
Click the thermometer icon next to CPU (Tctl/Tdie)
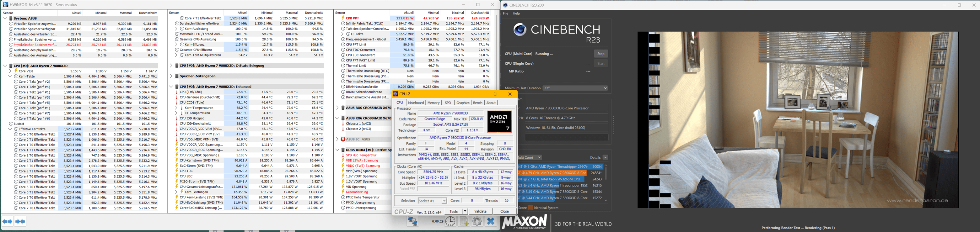[x=176, y=92]
